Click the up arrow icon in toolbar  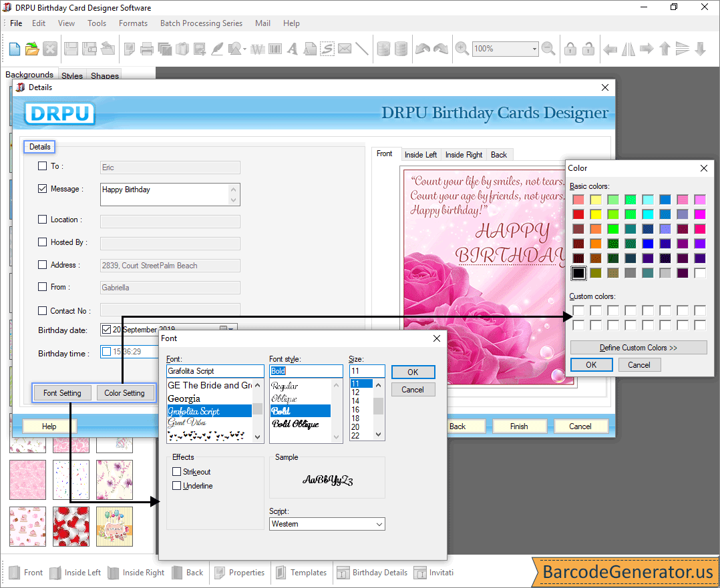pyautogui.click(x=665, y=49)
